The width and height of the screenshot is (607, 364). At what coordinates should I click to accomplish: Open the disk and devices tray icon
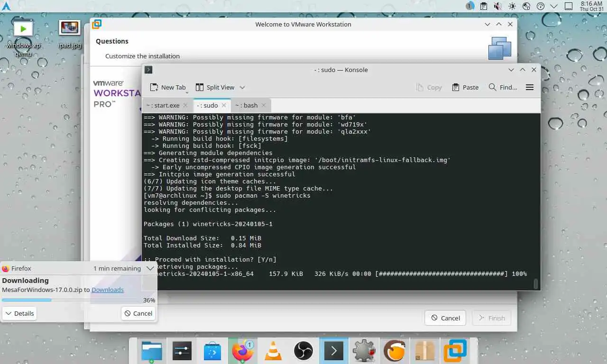click(526, 6)
